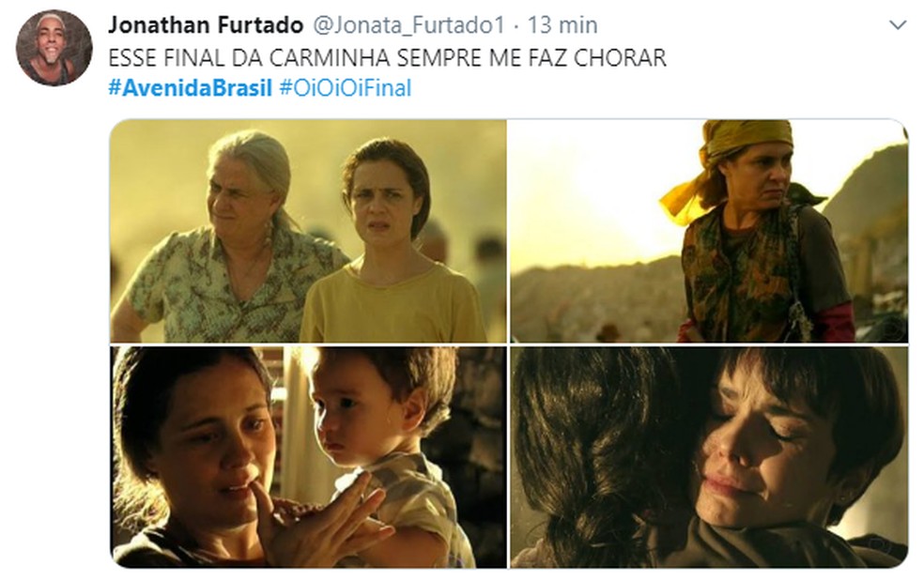
Task: Open the 13 min timestamp link
Action: 562,25
